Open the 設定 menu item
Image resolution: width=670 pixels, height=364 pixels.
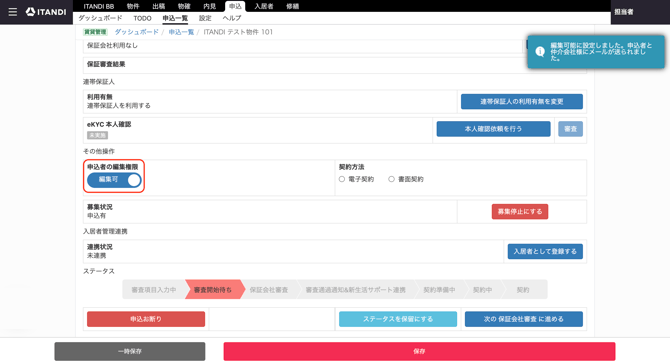[205, 18]
